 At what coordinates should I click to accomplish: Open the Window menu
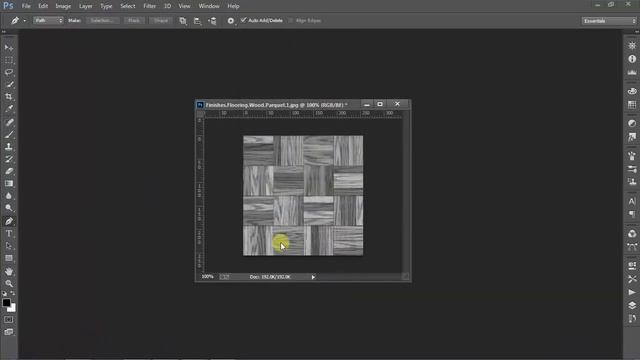click(x=209, y=6)
